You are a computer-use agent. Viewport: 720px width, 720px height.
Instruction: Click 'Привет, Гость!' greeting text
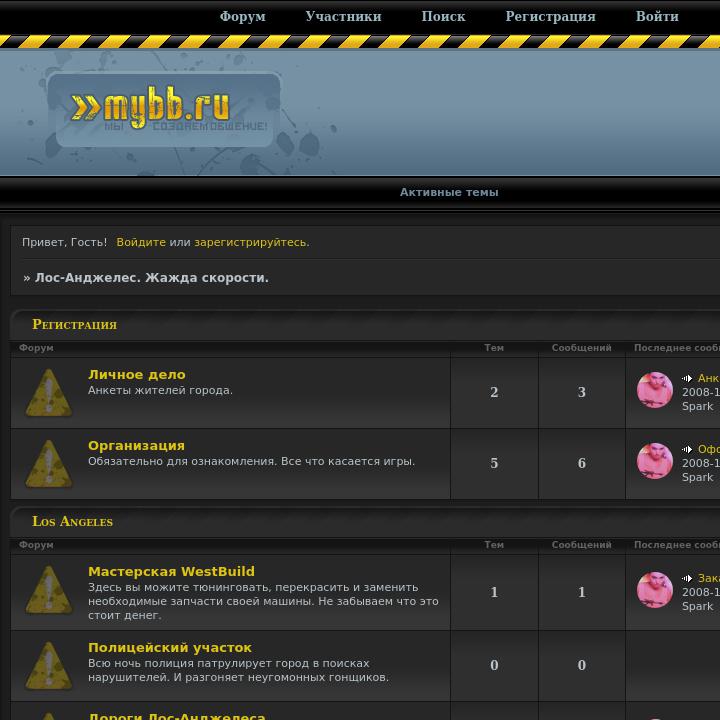coord(64,242)
